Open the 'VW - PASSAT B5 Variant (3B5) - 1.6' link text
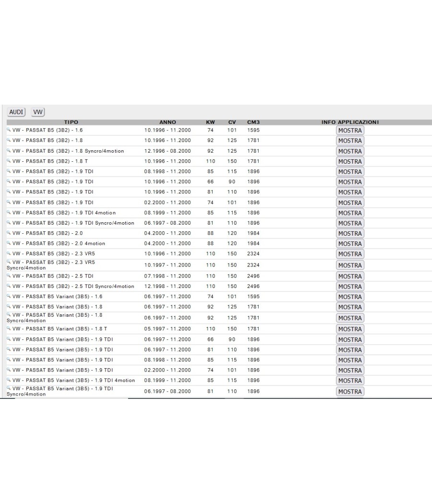 click(57, 297)
